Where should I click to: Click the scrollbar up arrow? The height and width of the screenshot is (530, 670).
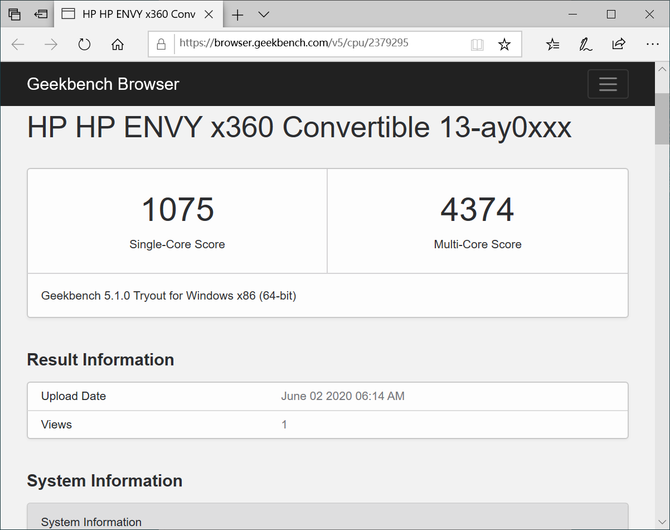coord(662,69)
